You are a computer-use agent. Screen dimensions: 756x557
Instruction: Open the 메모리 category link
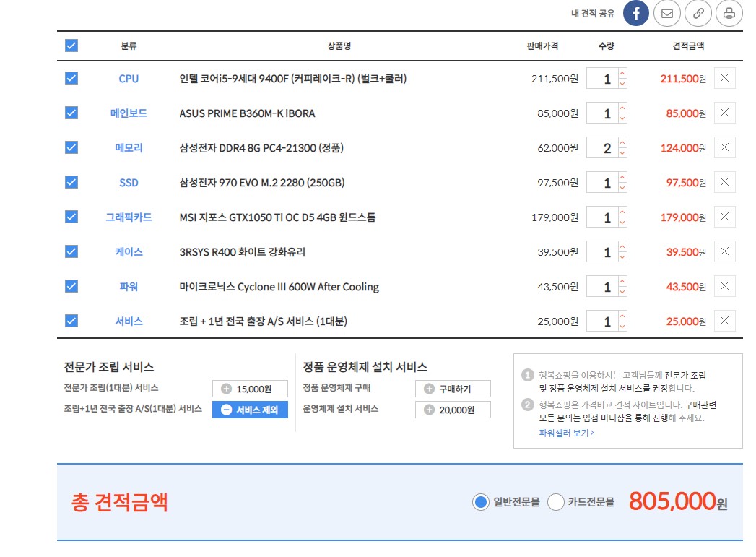tap(129, 148)
